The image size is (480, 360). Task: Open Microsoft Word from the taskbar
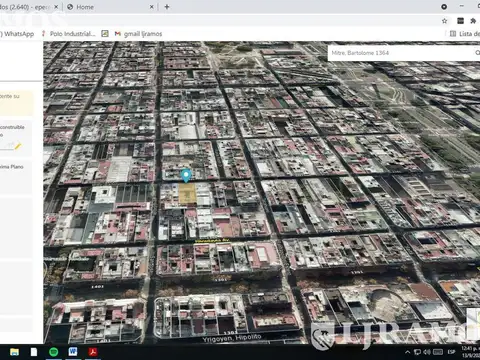pyautogui.click(x=73, y=352)
